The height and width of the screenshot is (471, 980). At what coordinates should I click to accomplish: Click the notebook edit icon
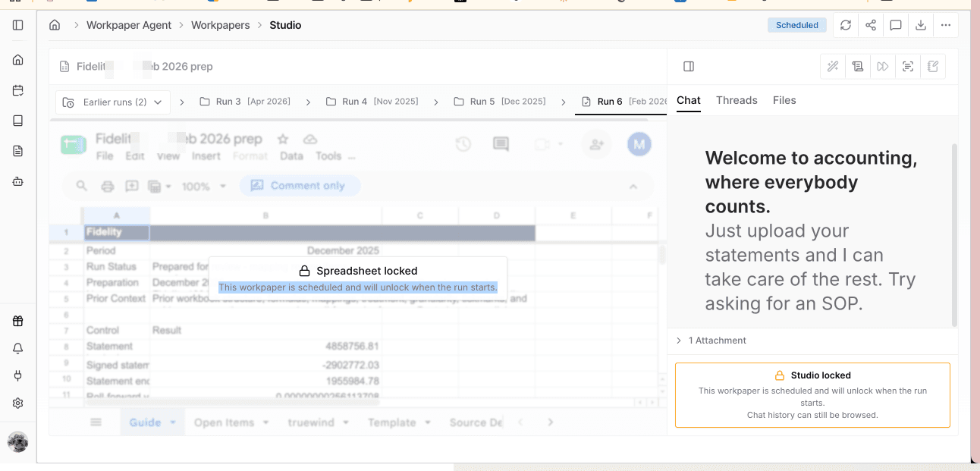pos(933,67)
